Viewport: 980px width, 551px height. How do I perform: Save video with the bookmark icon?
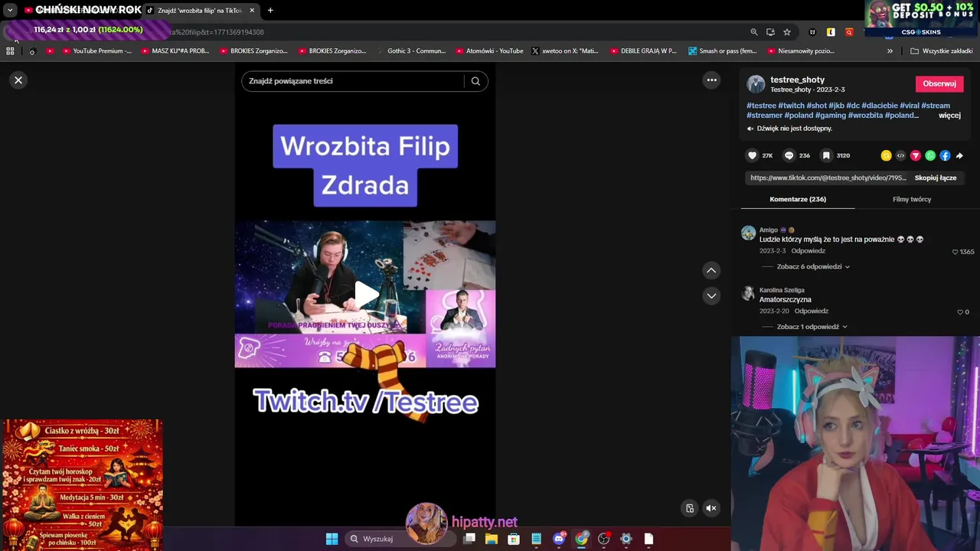(x=826, y=155)
